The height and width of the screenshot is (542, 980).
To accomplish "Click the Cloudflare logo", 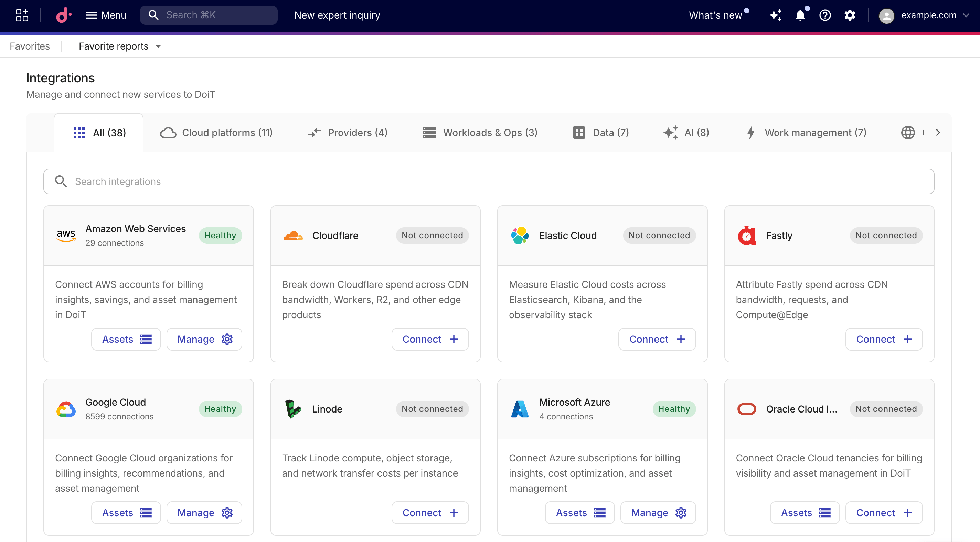I will point(293,236).
